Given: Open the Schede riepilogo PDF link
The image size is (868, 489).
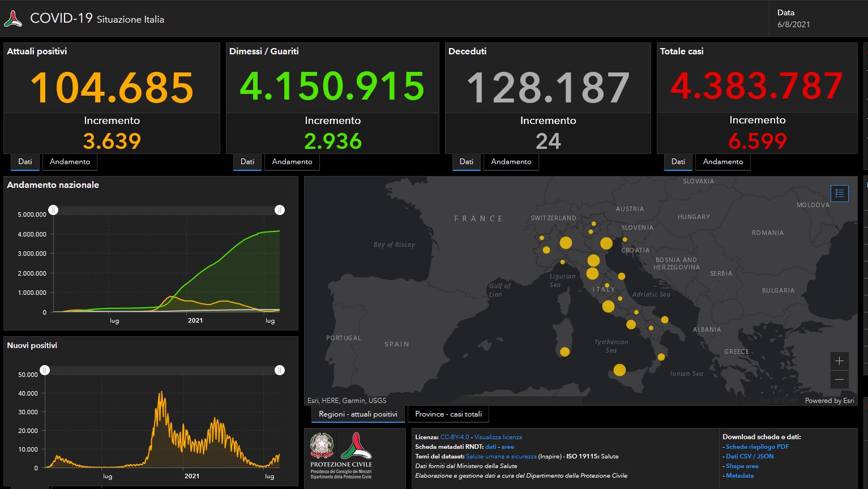Looking at the screenshot, I should [x=757, y=446].
